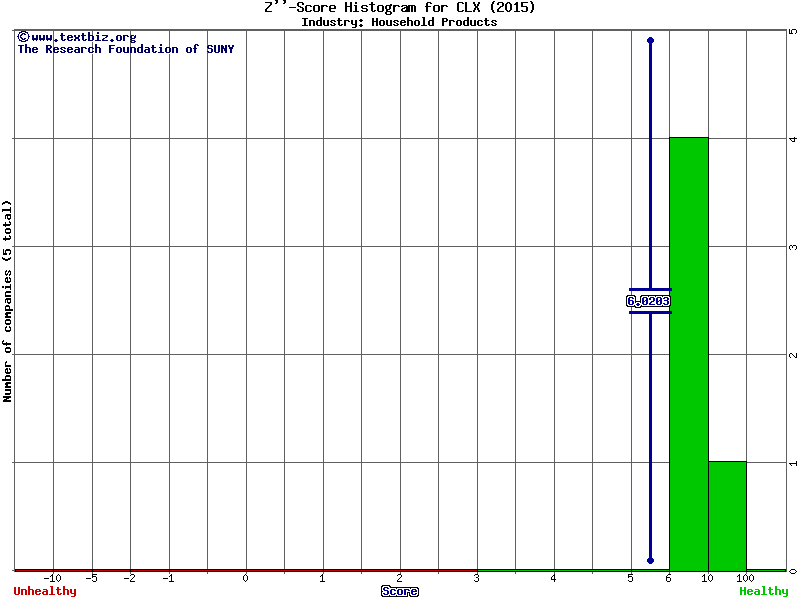Click the 6.0203 score value label
Viewport: 800px width, 600px height.
tap(648, 301)
